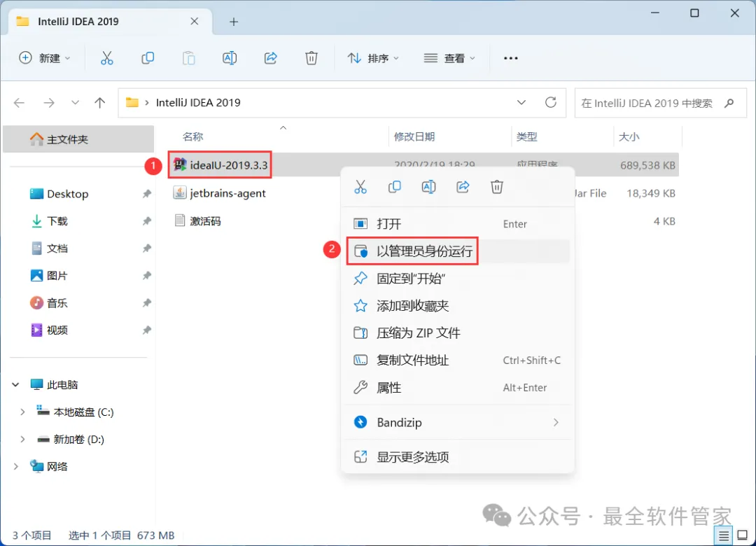Image resolution: width=756 pixels, height=546 pixels.
Task: Choose 打开 from the context menu
Action: coord(458,224)
